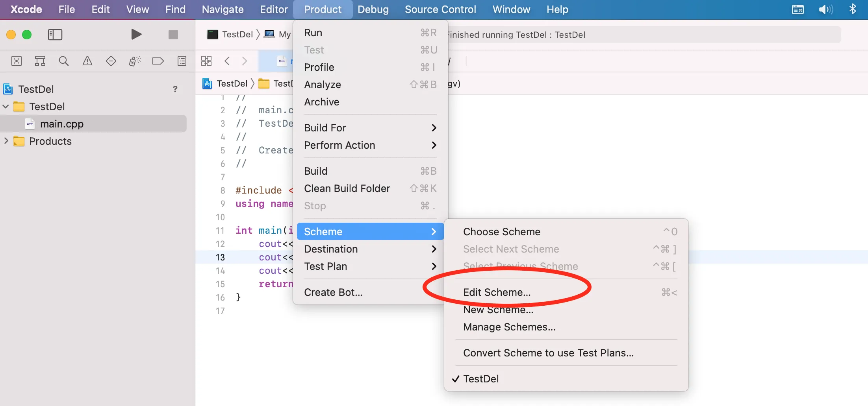Screen dimensions: 868x406
Task: Open the debug navigator spray icon
Action: tap(135, 61)
